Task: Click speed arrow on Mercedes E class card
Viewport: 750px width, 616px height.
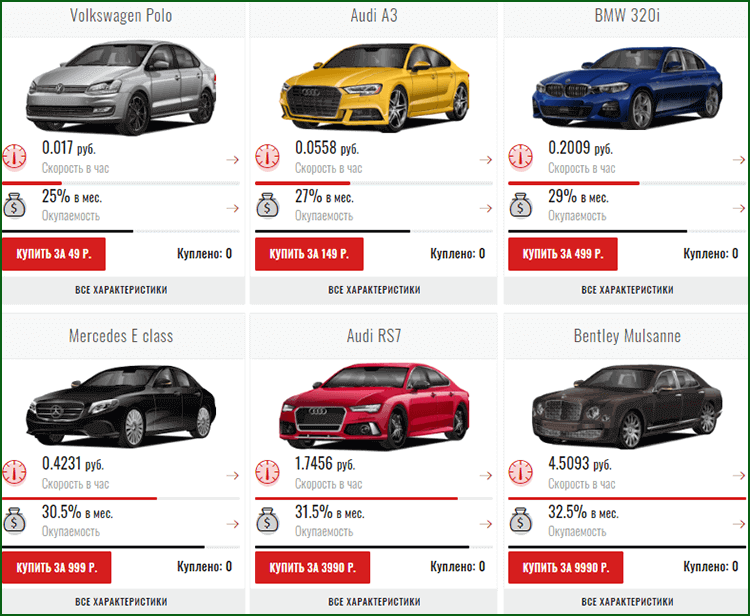Action: pos(232,475)
